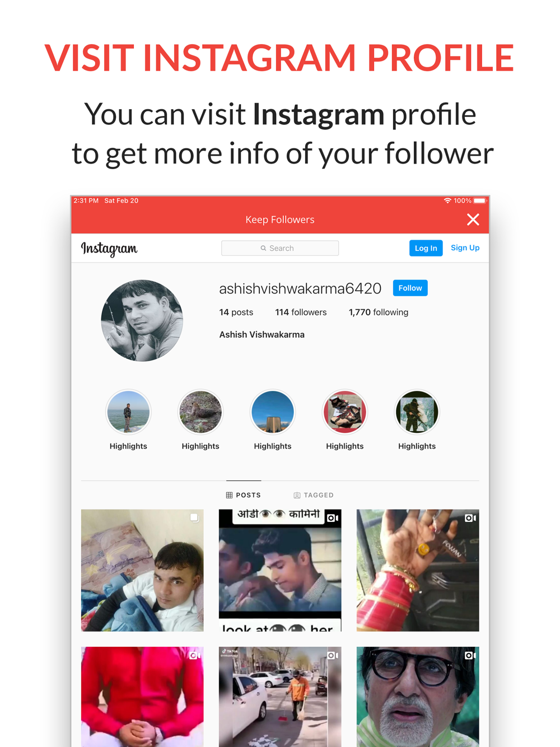Switch to the POSTS tab
This screenshot has height=747, width=560.
coord(244,495)
